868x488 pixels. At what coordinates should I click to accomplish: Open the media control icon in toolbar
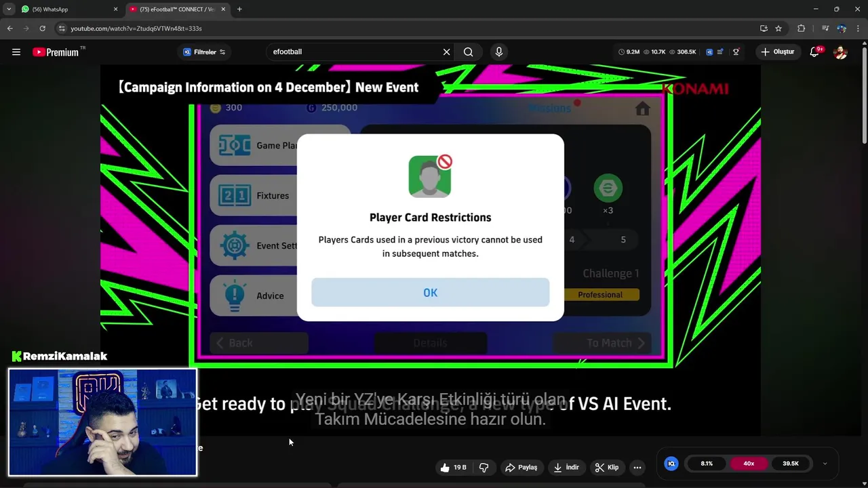(x=825, y=28)
